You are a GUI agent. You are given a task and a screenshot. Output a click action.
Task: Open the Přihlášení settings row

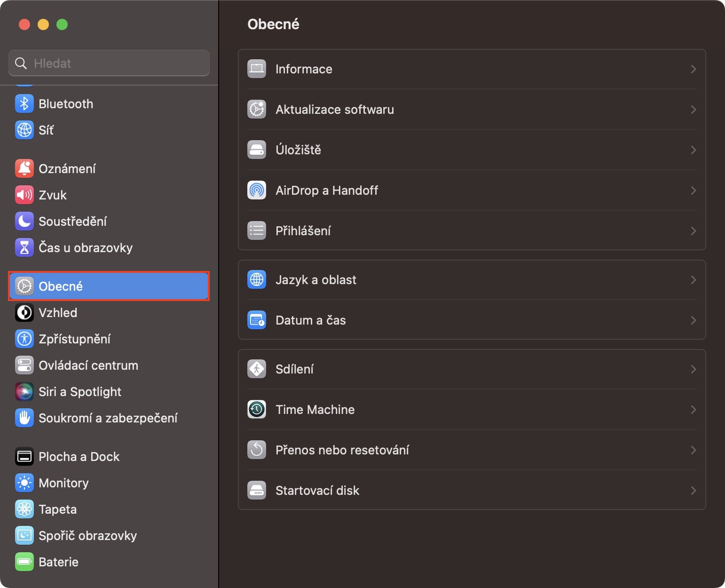[x=303, y=231]
